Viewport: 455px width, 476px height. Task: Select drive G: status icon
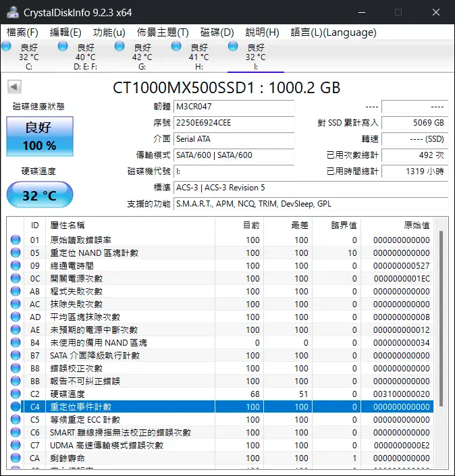coord(120,46)
